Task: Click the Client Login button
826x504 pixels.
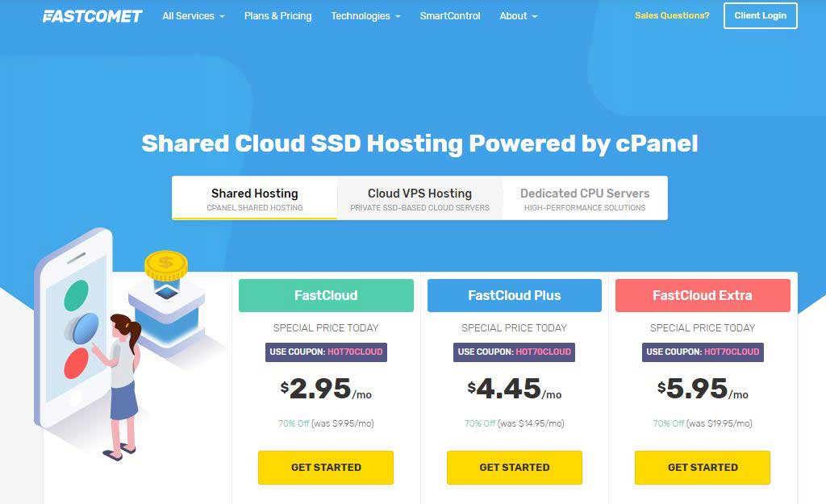Action: click(x=760, y=16)
